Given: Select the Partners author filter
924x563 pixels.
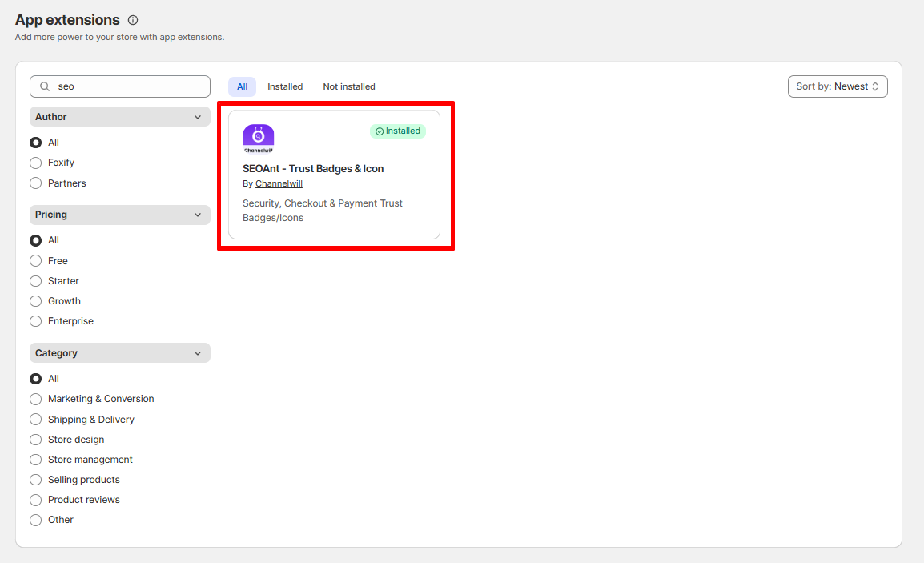Looking at the screenshot, I should pyautogui.click(x=36, y=183).
